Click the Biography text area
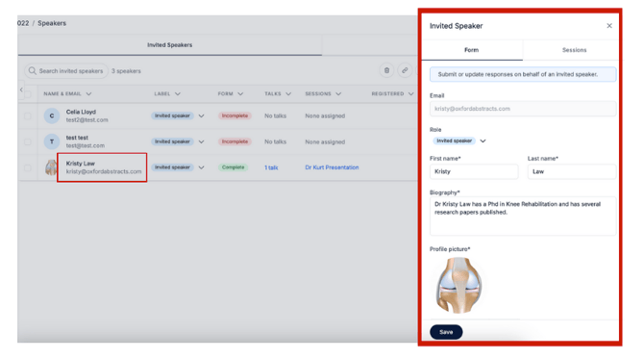Viewport: 644px width, 358px height. 523,217
